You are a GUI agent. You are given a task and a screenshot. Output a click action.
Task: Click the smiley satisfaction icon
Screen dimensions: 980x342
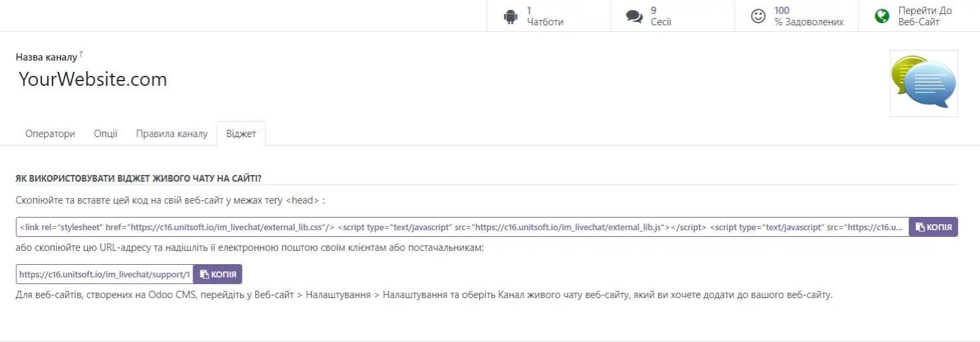(758, 16)
